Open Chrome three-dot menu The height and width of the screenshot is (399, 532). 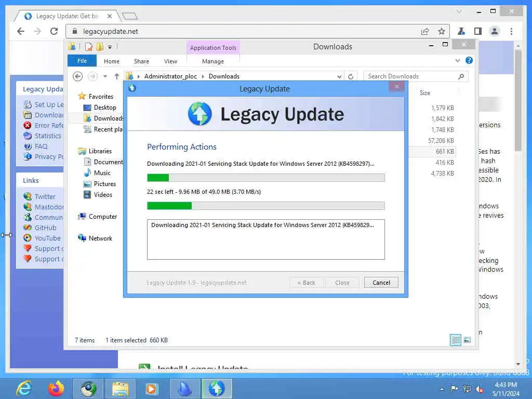pos(511,31)
